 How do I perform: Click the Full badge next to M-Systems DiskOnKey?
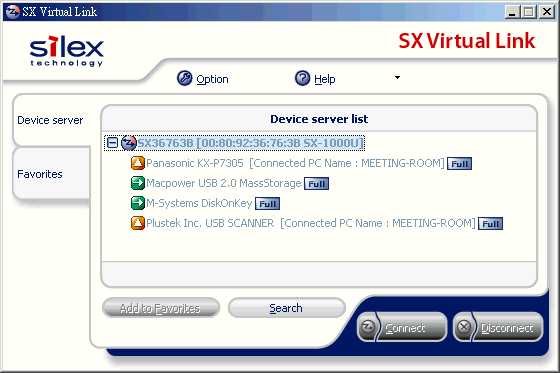tap(268, 204)
